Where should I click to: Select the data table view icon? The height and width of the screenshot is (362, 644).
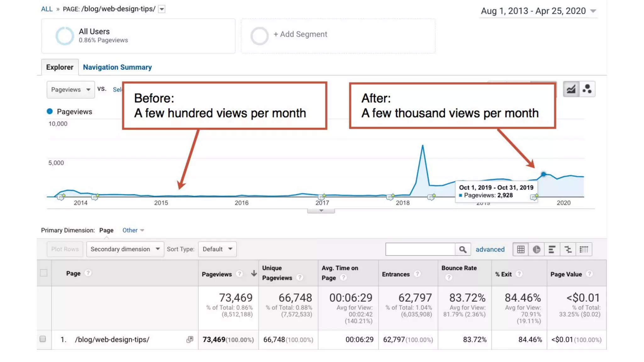tap(521, 249)
